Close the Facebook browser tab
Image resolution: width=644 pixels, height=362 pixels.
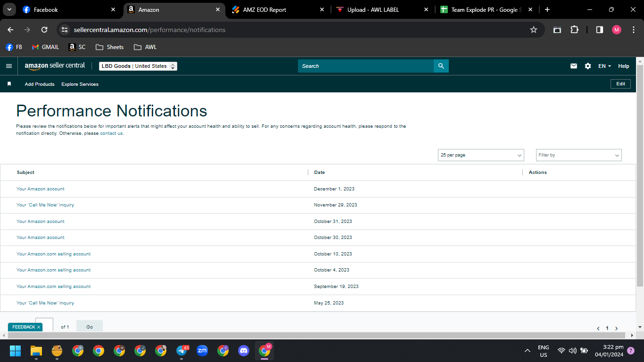point(113,9)
